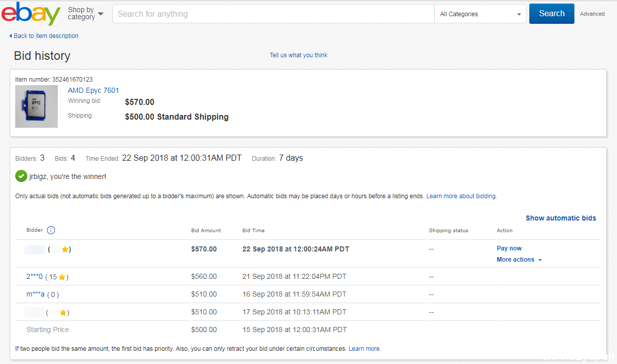Click the AMD Epyc item thumbnail

point(37,106)
